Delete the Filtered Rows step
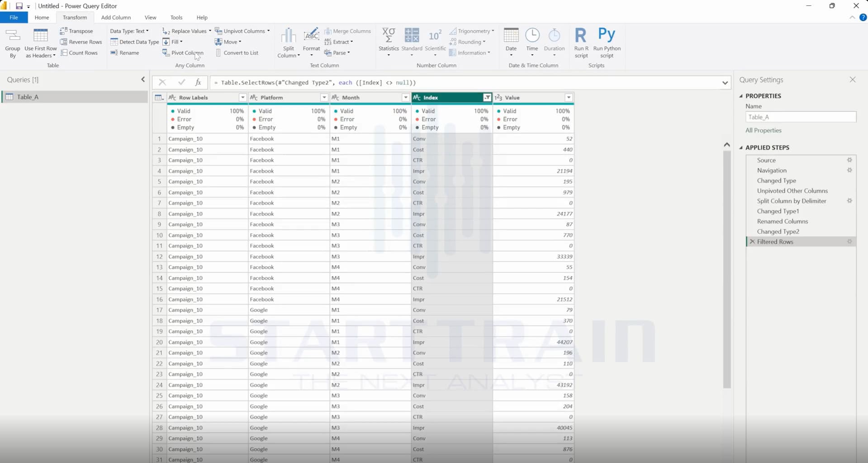The height and width of the screenshot is (463, 868). click(752, 242)
